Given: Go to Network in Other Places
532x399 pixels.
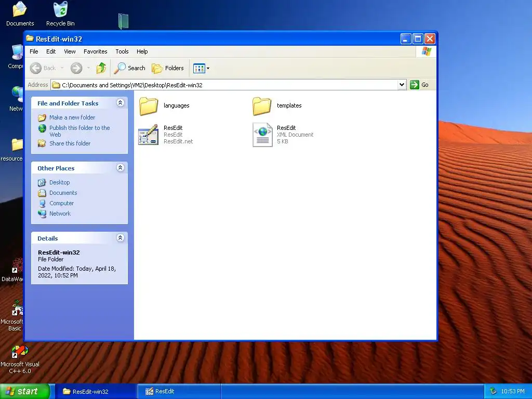Looking at the screenshot, I should [x=60, y=214].
